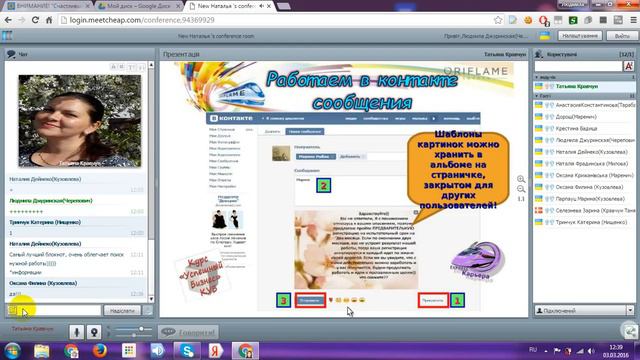Collapse the guests group in users list
The width and height of the screenshot is (640, 360).
click(537, 96)
